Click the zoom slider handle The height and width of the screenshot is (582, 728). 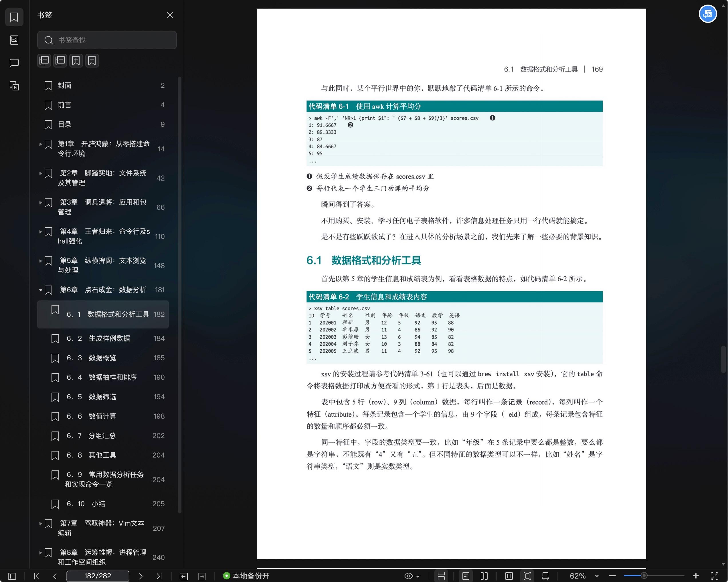click(x=644, y=576)
